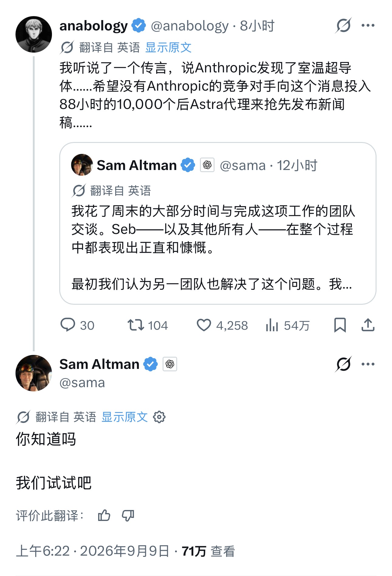Open more options on Sam Altman's reply
392x576 pixels.
(368, 364)
